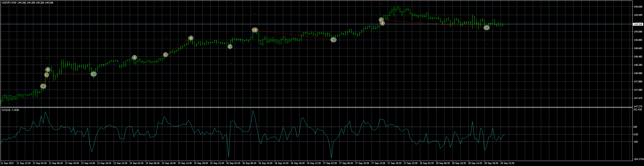Click the orange triangle marker near 148.930
644x166 pixels.
point(191,38)
